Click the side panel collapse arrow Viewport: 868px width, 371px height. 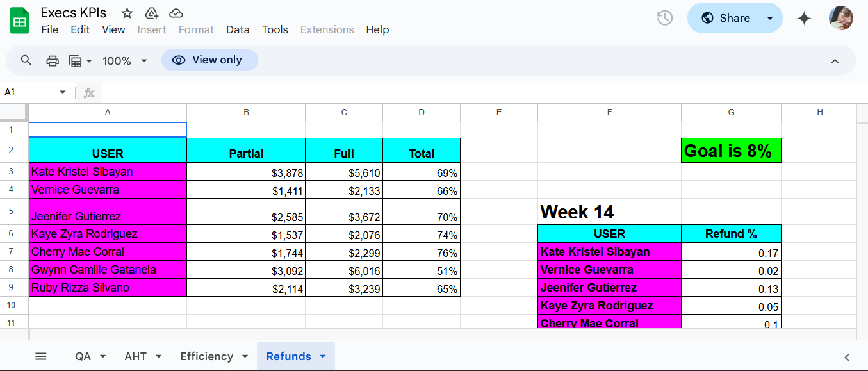tap(847, 358)
